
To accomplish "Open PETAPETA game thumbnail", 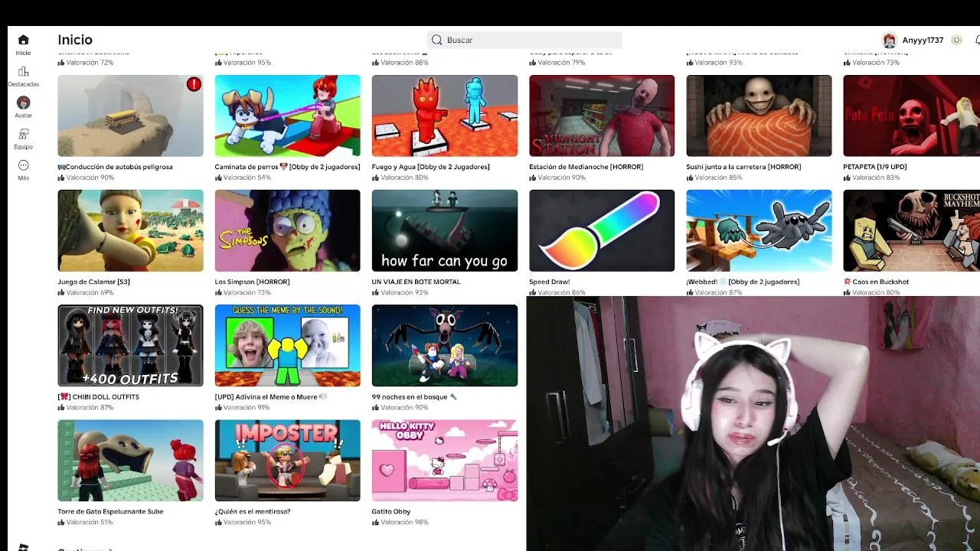I will 911,116.
